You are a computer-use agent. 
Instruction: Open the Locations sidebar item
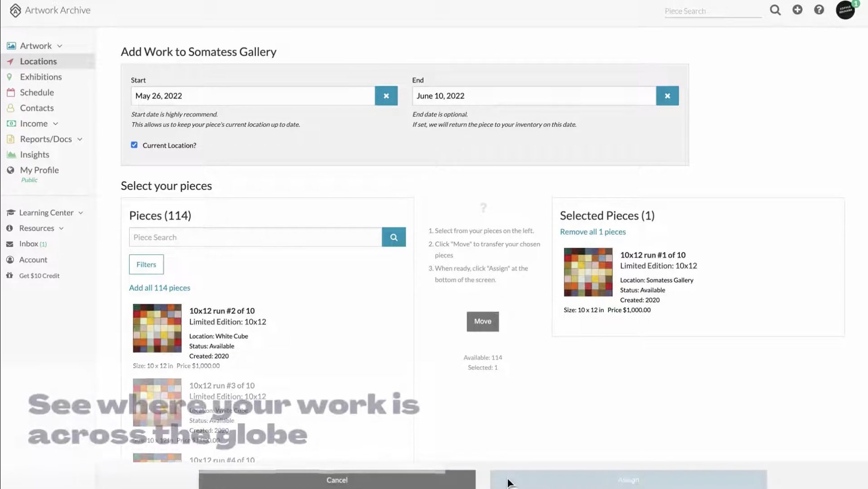(x=48, y=62)
